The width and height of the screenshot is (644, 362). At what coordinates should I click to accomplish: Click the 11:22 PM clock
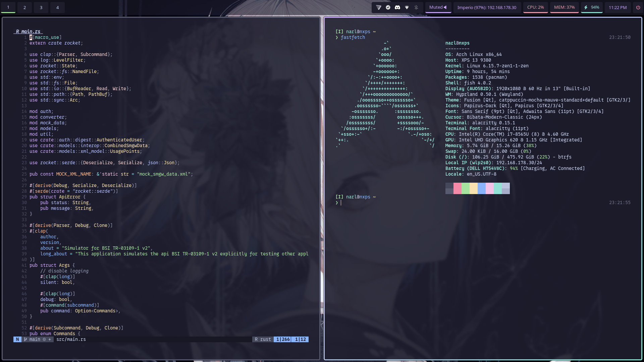tap(618, 7)
